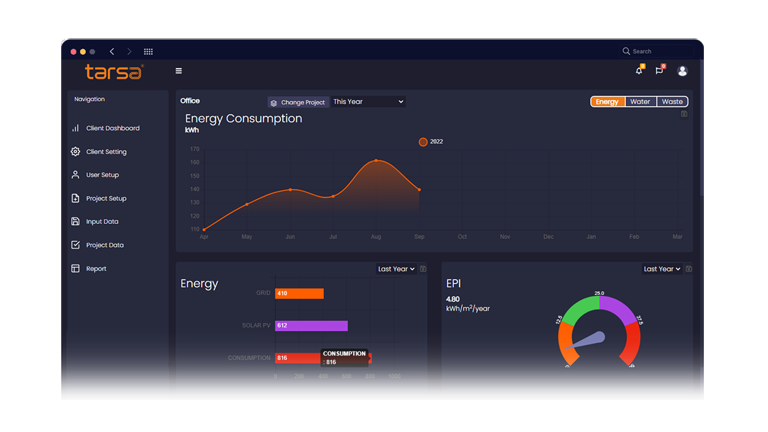Click the Input Data save icon

tap(75, 222)
